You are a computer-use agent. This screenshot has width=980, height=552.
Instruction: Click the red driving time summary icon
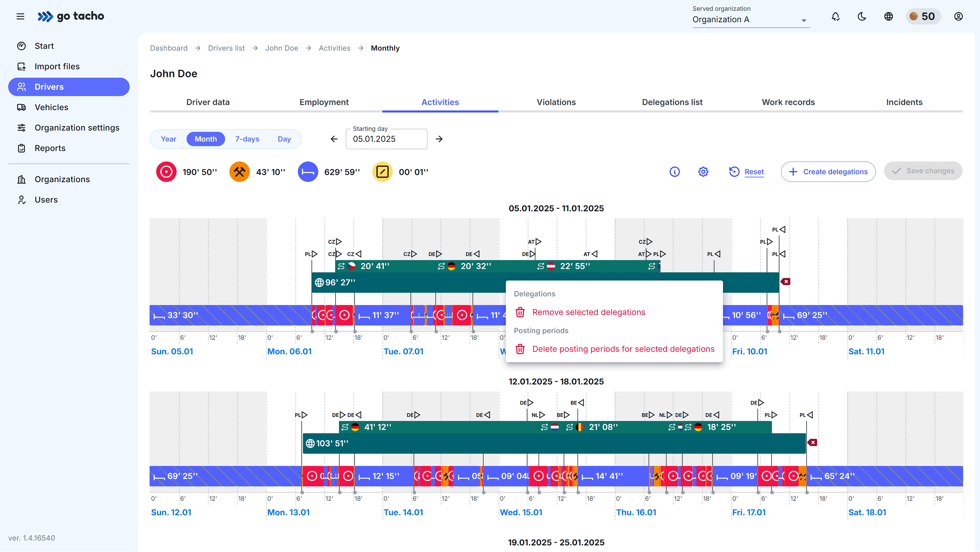[166, 171]
